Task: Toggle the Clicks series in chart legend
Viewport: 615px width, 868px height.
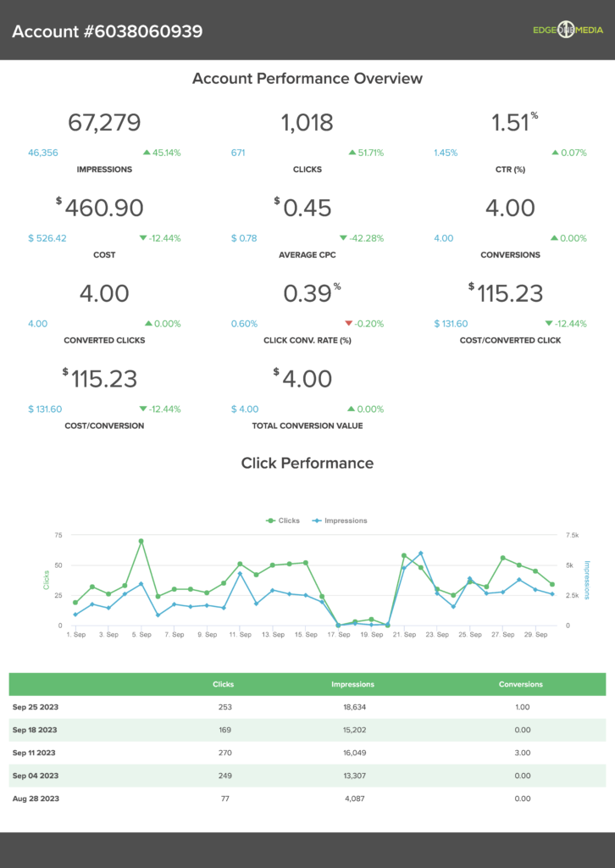Action: point(283,520)
